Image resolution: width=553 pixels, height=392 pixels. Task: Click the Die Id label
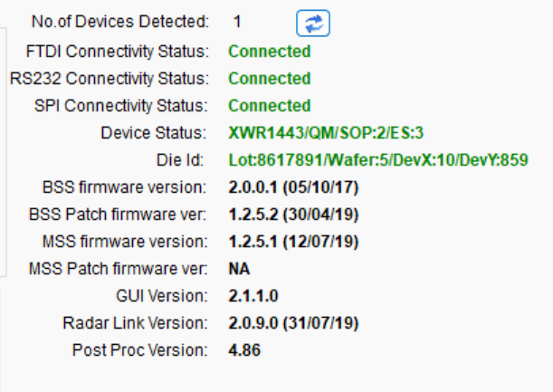click(x=180, y=160)
